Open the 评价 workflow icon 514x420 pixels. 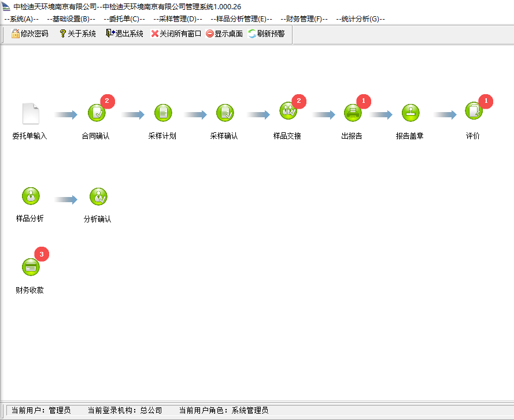[x=474, y=111]
